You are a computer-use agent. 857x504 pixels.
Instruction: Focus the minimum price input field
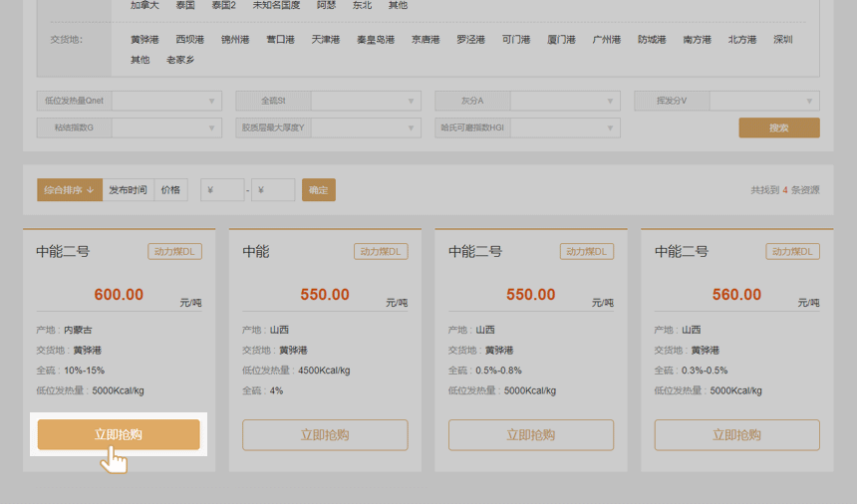(x=224, y=190)
